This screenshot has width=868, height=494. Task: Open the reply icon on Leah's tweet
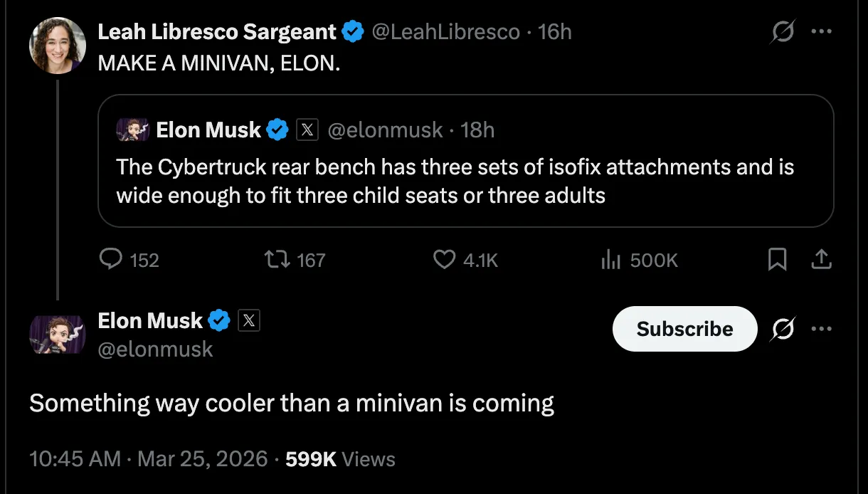pos(111,260)
